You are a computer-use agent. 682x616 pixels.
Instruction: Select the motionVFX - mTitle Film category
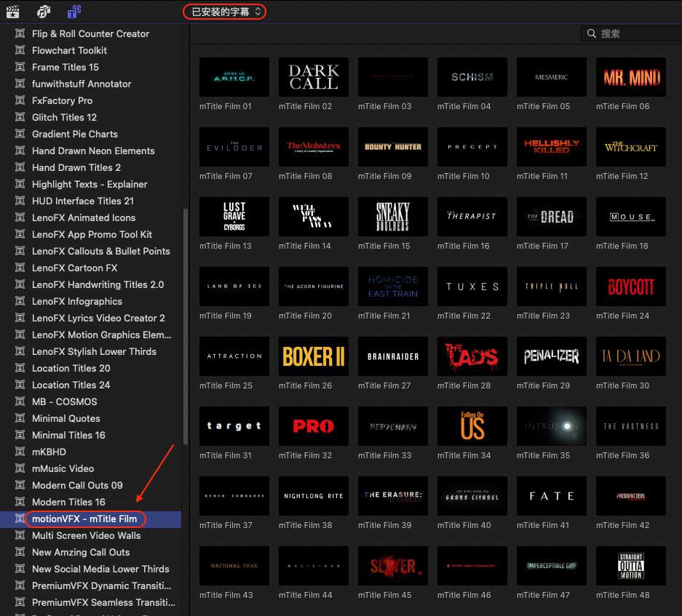pyautogui.click(x=84, y=519)
